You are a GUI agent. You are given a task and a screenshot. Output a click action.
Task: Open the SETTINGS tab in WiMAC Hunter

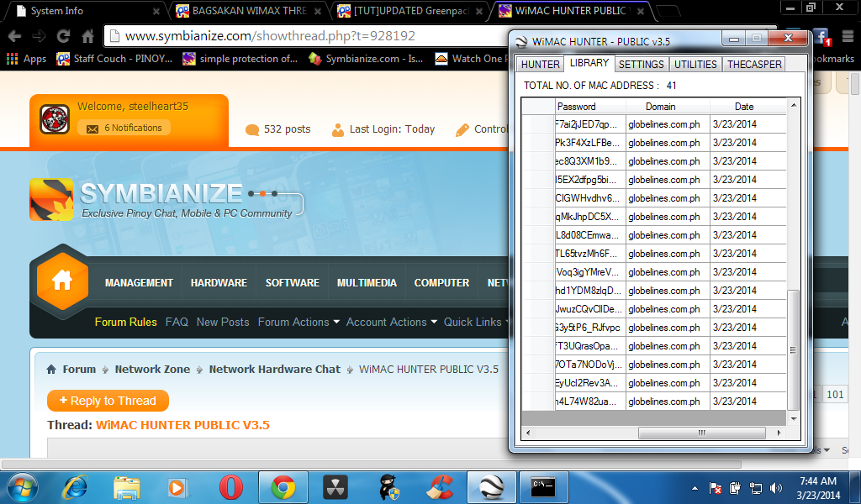(642, 64)
